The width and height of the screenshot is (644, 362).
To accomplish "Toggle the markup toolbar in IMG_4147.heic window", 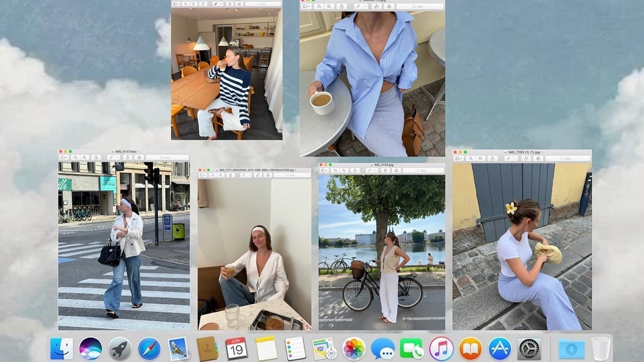I will pos(139,157).
